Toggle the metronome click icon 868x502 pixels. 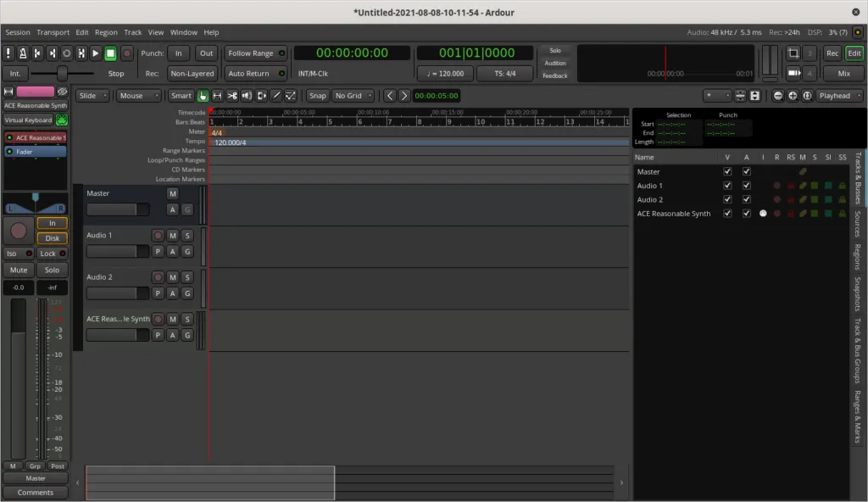tap(23, 53)
